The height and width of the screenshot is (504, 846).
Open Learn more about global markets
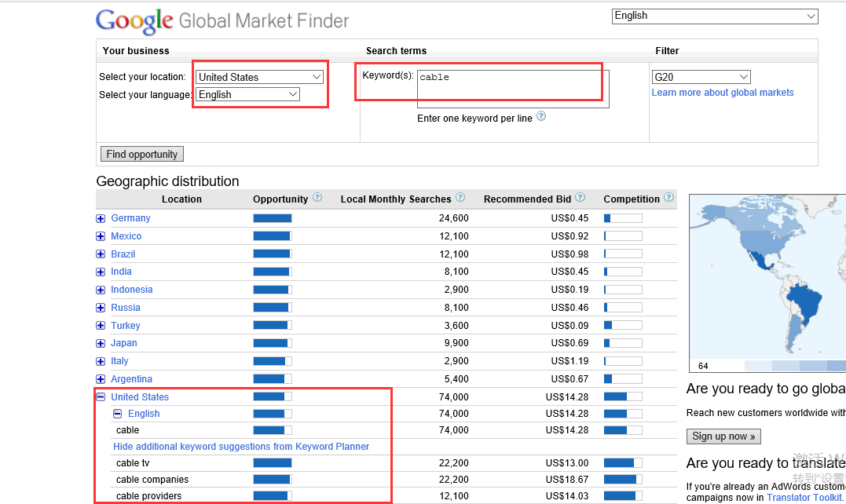click(x=723, y=92)
